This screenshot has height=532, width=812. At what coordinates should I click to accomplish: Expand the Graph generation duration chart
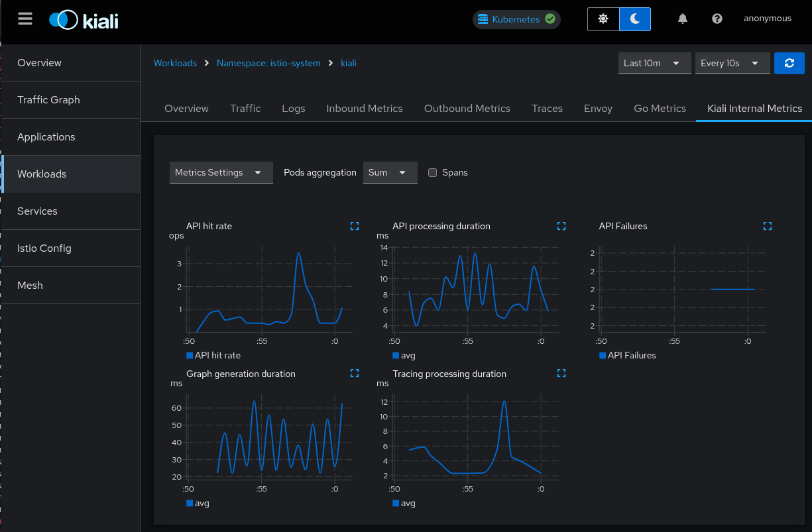coord(355,373)
